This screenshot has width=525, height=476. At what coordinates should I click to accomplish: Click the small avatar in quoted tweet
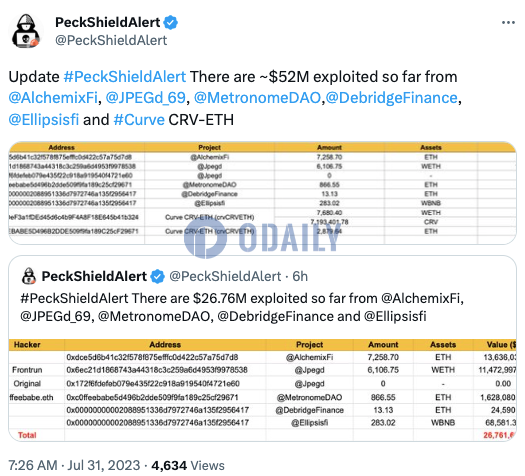[x=29, y=276]
